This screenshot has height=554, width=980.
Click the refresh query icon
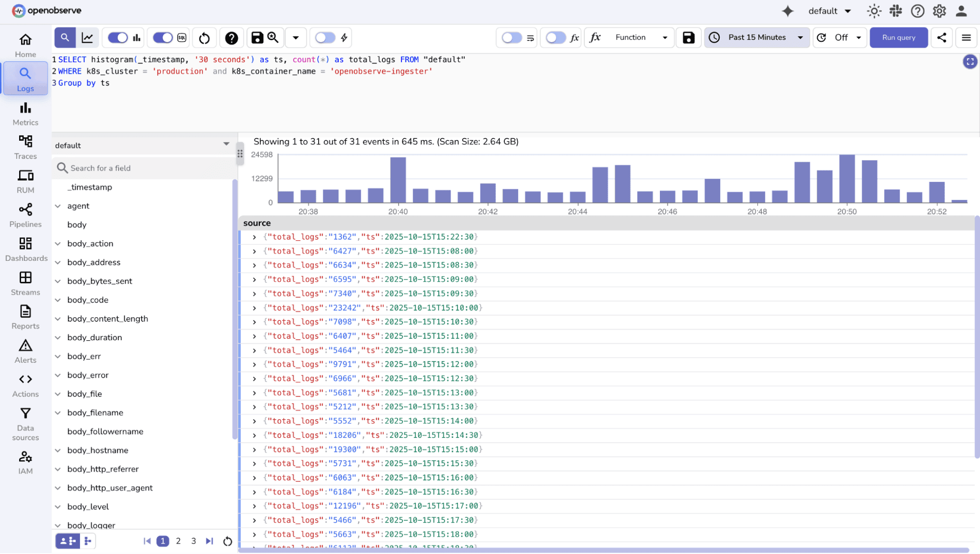tap(204, 37)
